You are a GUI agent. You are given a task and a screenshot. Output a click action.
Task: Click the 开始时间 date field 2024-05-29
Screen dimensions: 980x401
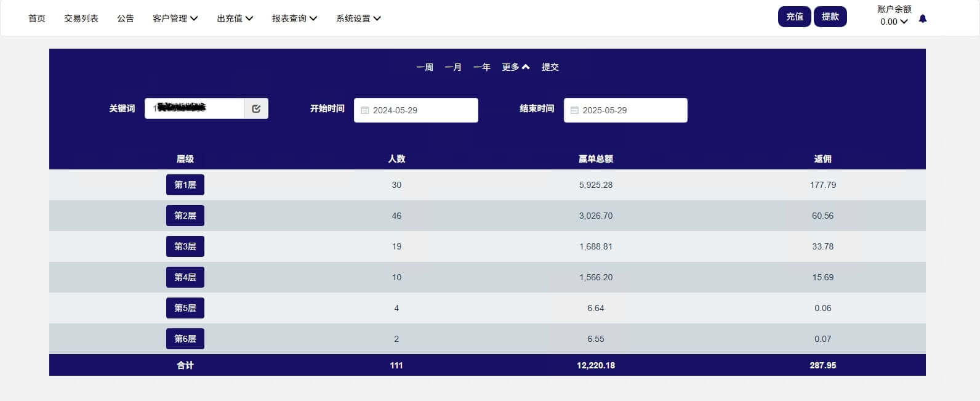pyautogui.click(x=416, y=110)
